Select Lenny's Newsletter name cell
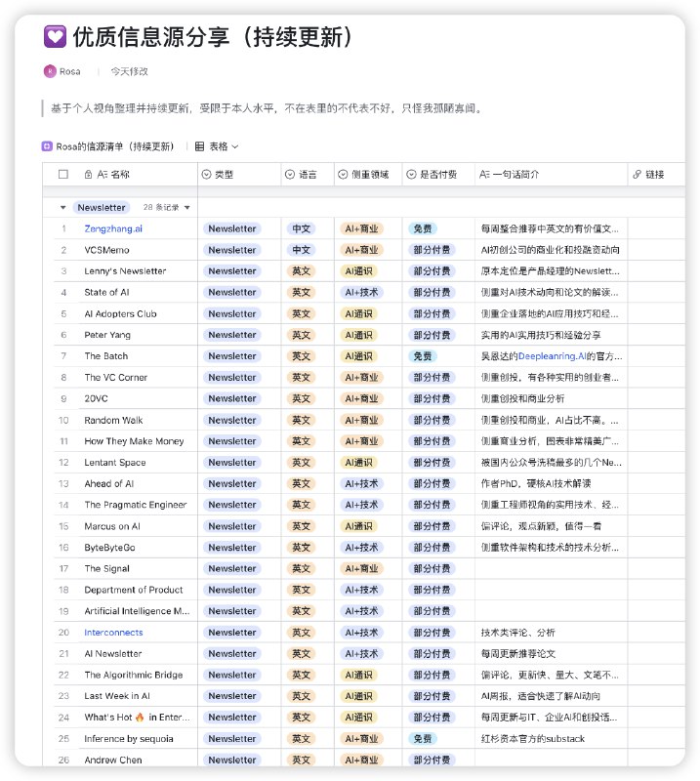Viewport: 700px width, 781px height. [138, 271]
